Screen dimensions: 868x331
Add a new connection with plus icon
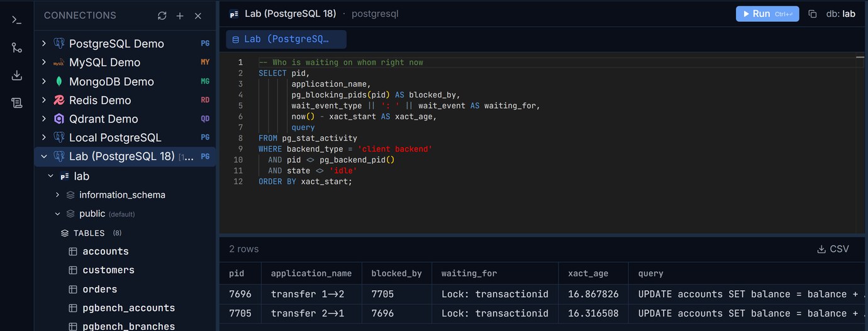tap(180, 16)
